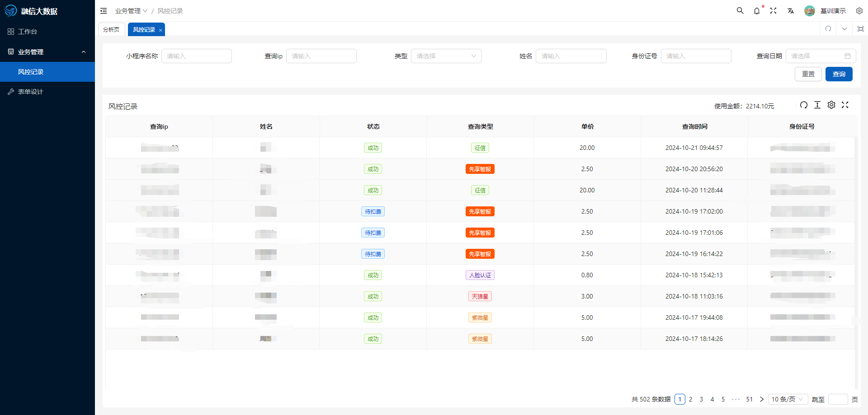Click 待扣费 status in 17:02:00 row
This screenshot has height=415, width=868.
coord(373,211)
